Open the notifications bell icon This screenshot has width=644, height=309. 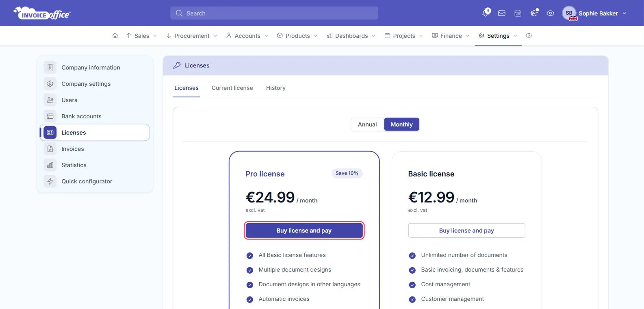[x=486, y=13]
